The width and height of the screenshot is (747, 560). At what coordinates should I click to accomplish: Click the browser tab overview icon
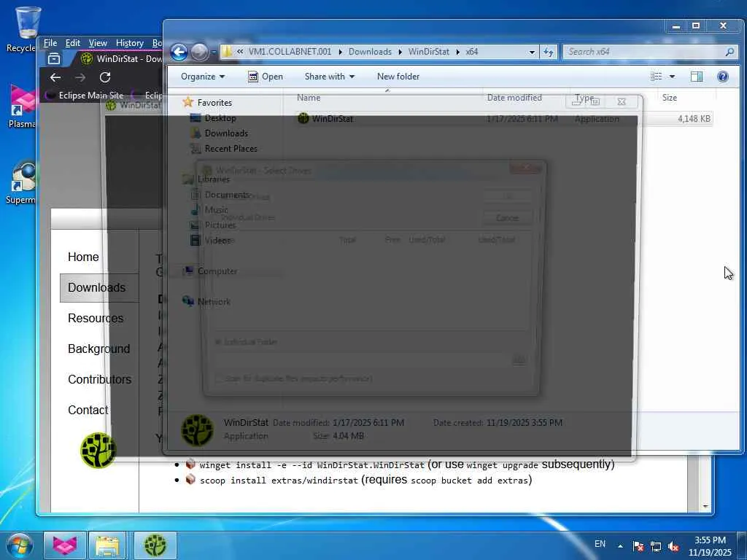pos(54,58)
